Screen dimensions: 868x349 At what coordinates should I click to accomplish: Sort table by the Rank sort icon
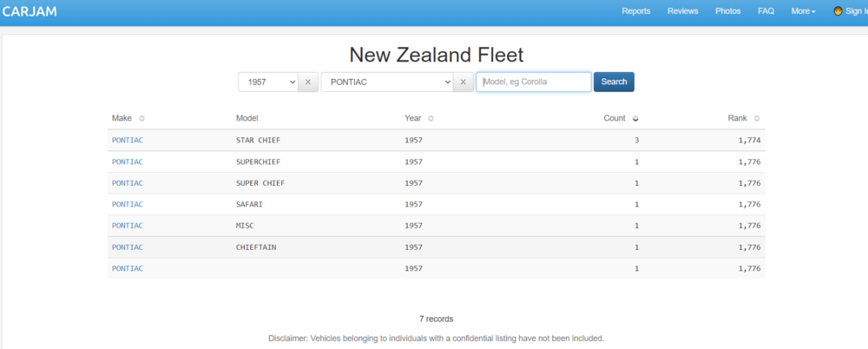click(757, 119)
